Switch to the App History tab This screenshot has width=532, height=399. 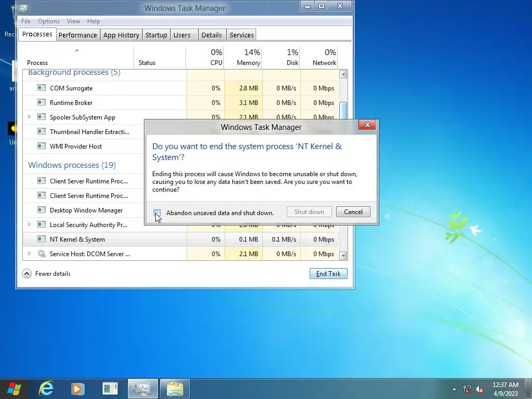pyautogui.click(x=121, y=35)
